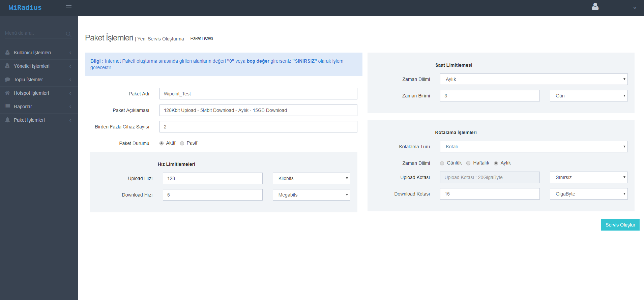
Task: Click the Kullanıcı İşlemleri user icon
Action: [7, 53]
